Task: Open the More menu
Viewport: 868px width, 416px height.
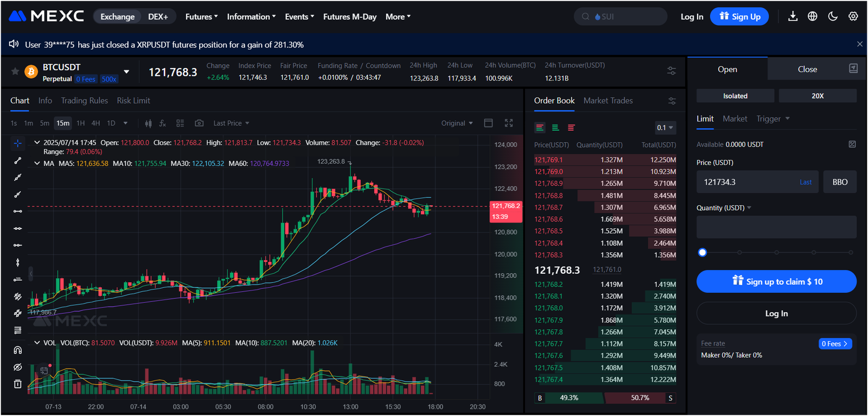Action: pos(398,17)
